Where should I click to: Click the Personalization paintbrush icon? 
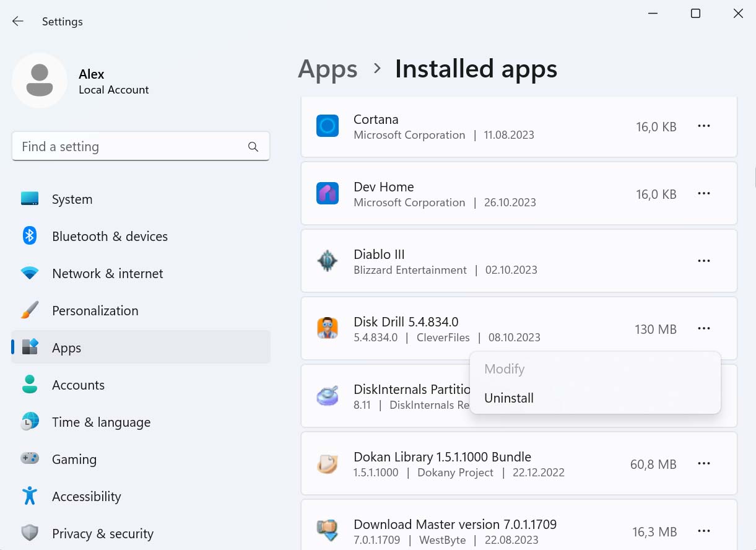point(30,310)
